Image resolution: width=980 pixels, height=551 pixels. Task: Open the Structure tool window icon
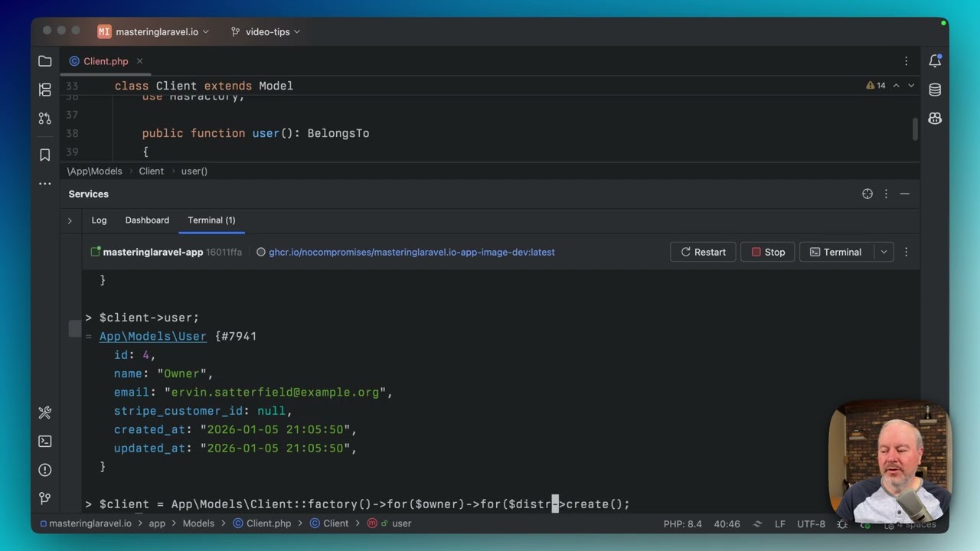click(45, 90)
